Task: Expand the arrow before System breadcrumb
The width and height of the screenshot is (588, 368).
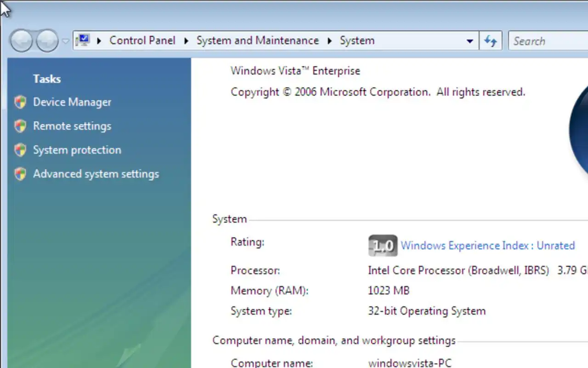Action: click(329, 41)
